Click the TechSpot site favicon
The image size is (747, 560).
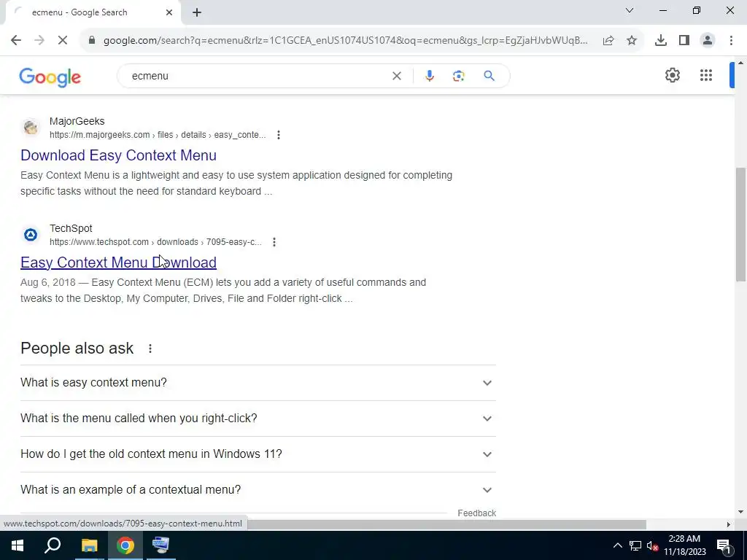(31, 235)
